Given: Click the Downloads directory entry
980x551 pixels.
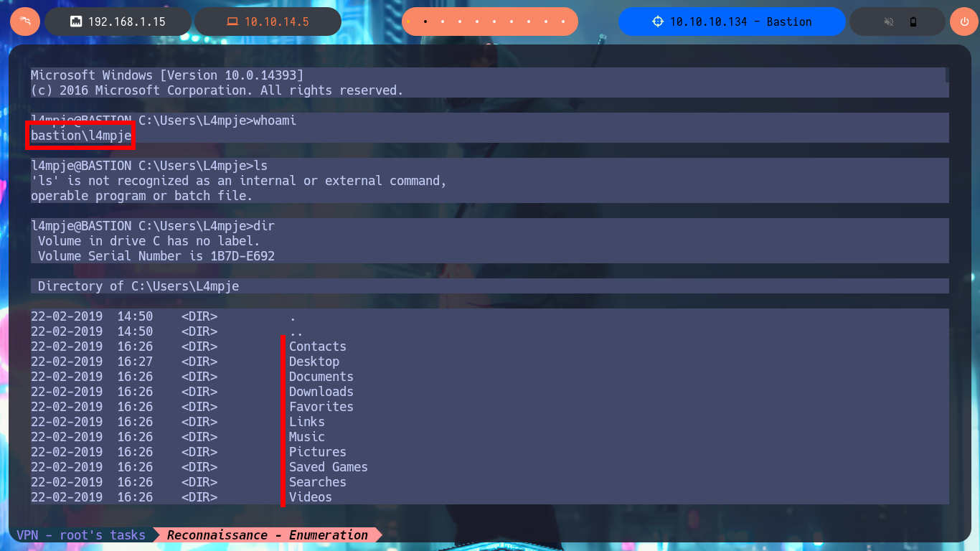Looking at the screenshot, I should 321,392.
